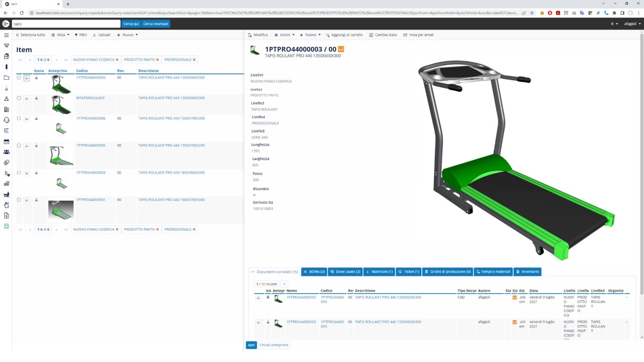Click Cambia stato button
This screenshot has width=644, height=362.
coord(383,35)
